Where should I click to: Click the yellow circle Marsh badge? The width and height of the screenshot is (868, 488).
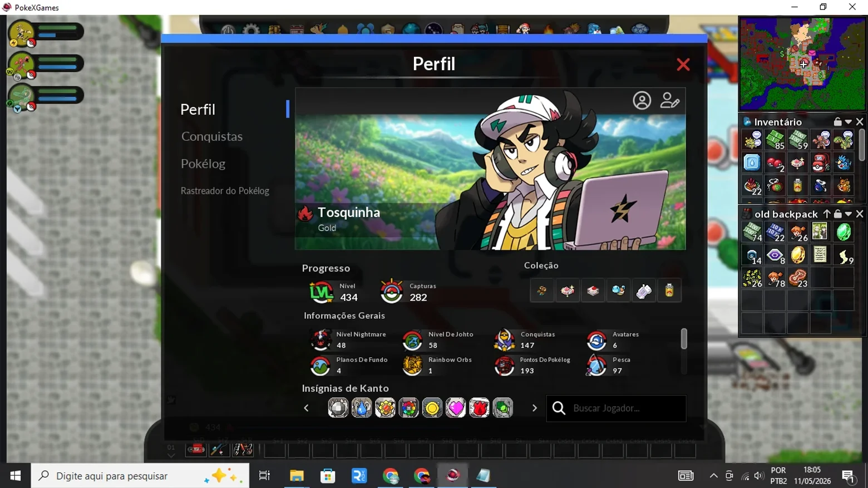point(432,408)
